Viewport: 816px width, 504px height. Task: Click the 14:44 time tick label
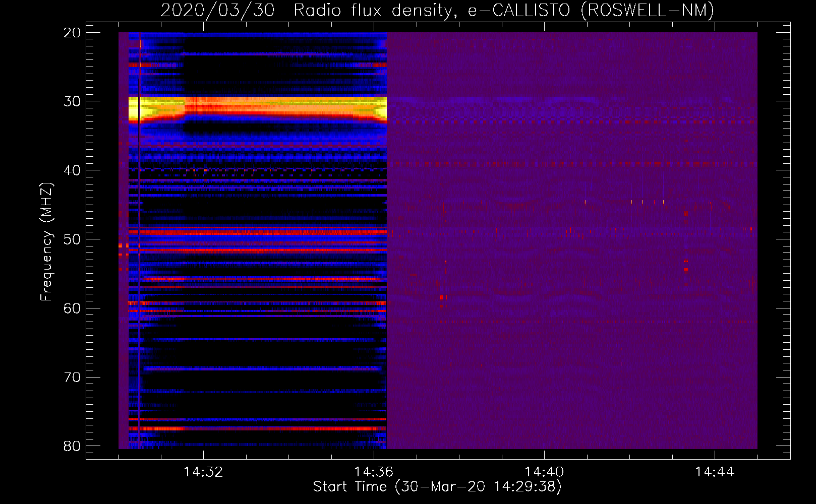point(715,472)
